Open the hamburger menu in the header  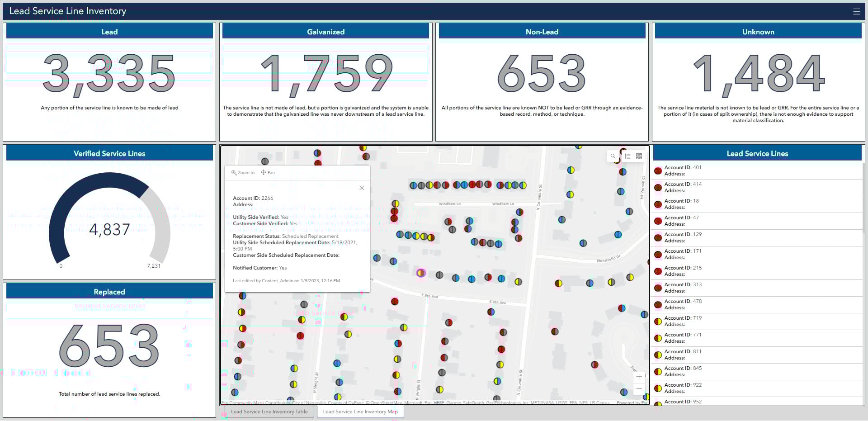857,11
